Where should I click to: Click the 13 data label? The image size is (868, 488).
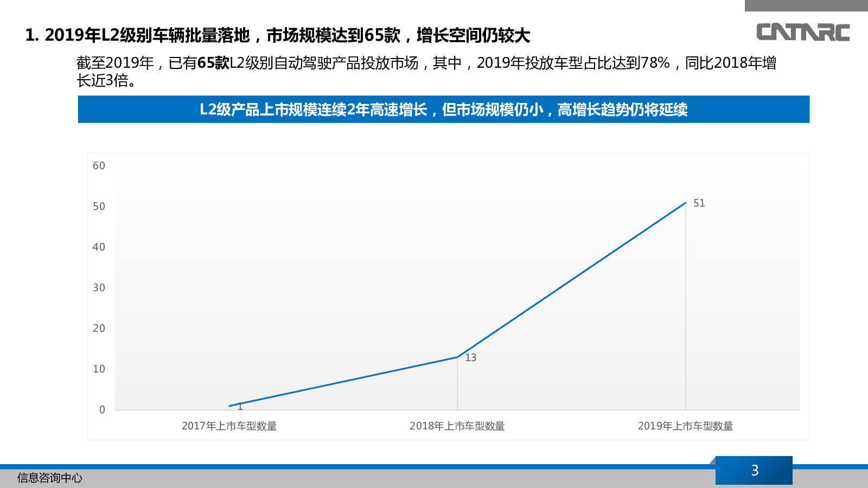point(470,358)
